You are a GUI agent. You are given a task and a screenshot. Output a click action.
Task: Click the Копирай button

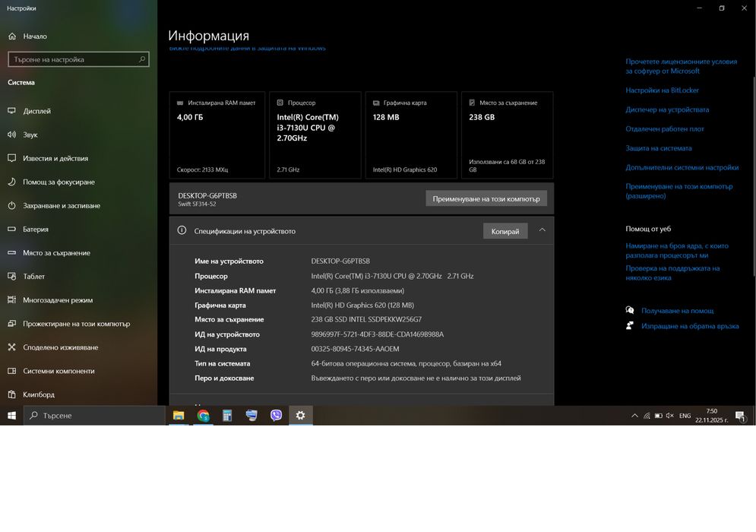(505, 231)
